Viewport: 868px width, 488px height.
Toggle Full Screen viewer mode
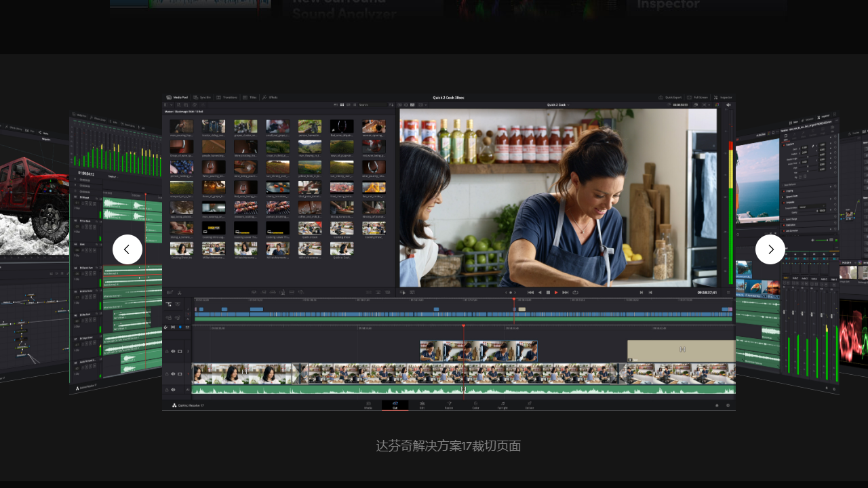(698, 97)
